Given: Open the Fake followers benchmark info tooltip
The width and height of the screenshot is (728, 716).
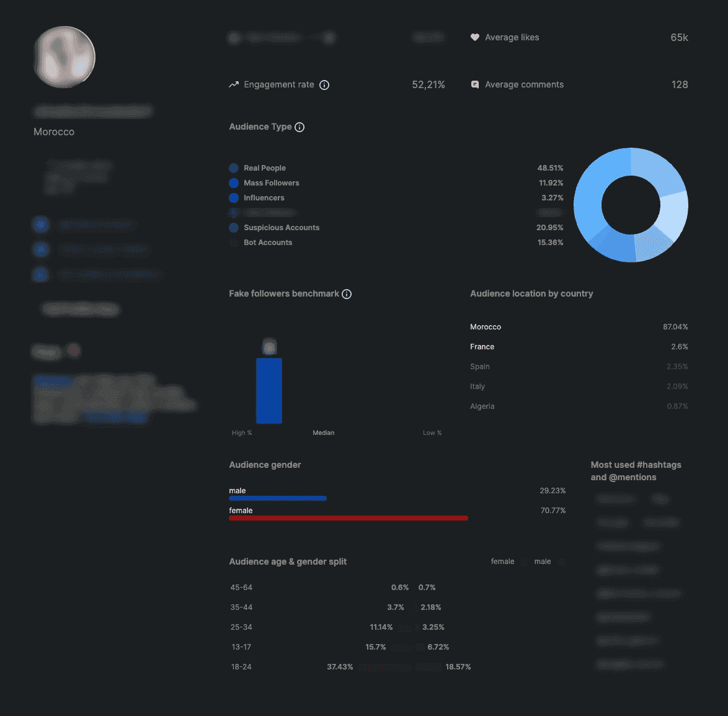Looking at the screenshot, I should tap(347, 294).
